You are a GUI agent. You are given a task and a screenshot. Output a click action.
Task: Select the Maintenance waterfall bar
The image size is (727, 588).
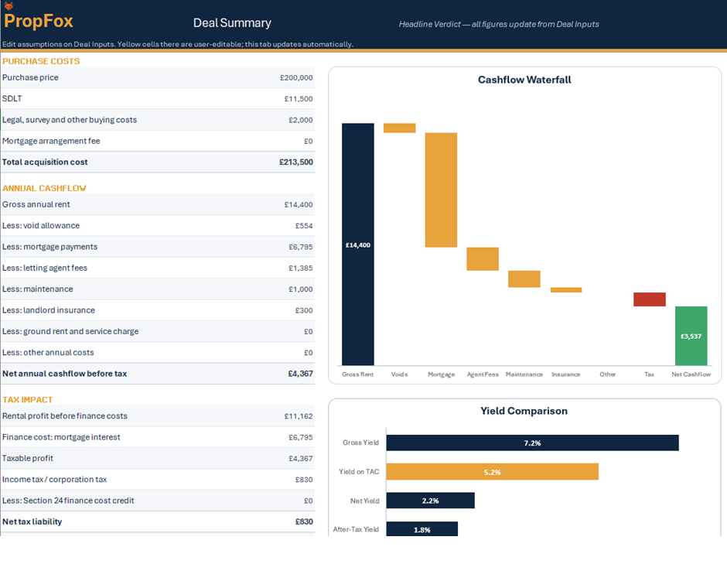click(524, 279)
